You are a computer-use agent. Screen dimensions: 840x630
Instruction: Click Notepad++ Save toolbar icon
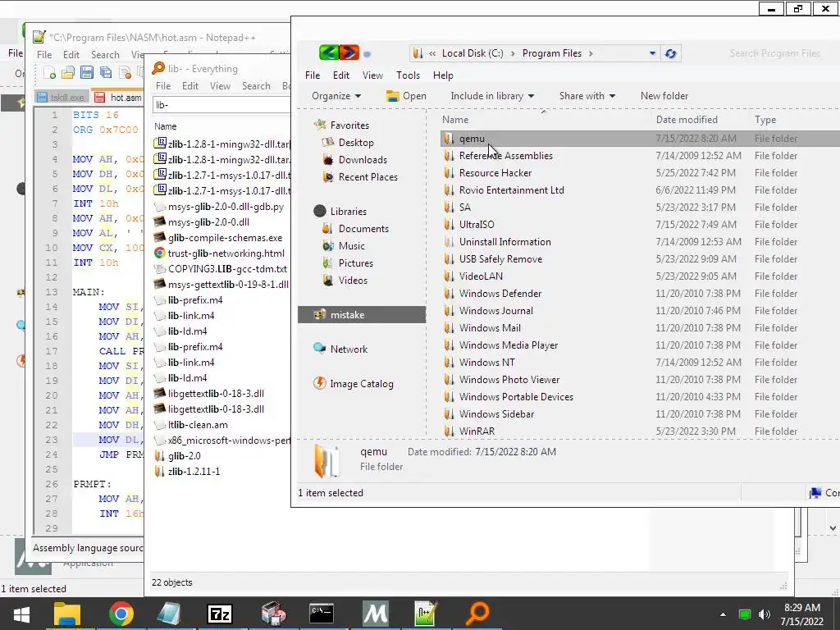pos(87,72)
